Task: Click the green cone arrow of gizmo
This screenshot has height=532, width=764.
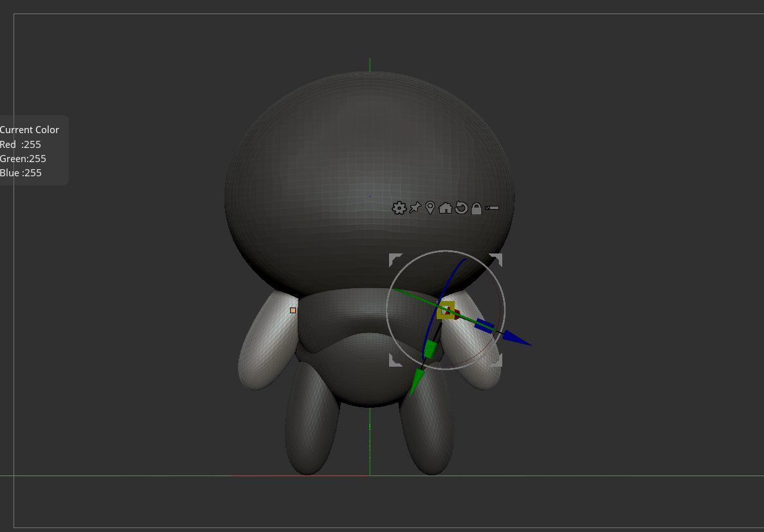Action: [x=416, y=383]
